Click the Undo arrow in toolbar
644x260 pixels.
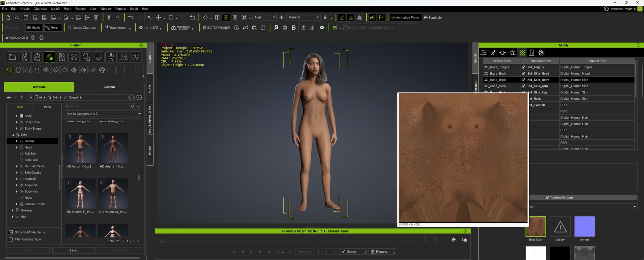130,17
